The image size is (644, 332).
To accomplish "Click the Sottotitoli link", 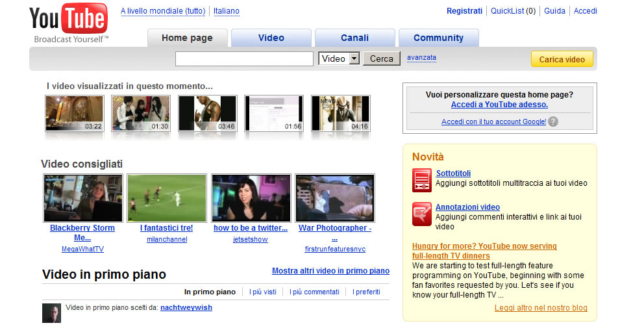I will pos(453,173).
